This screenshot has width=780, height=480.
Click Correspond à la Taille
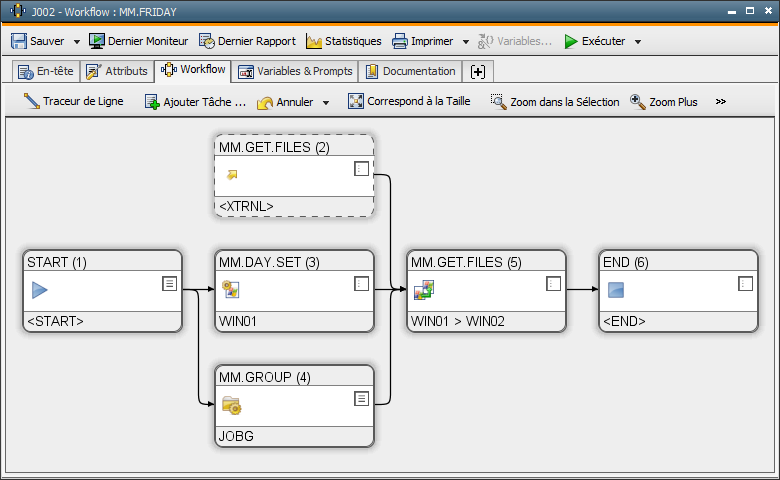(x=409, y=101)
